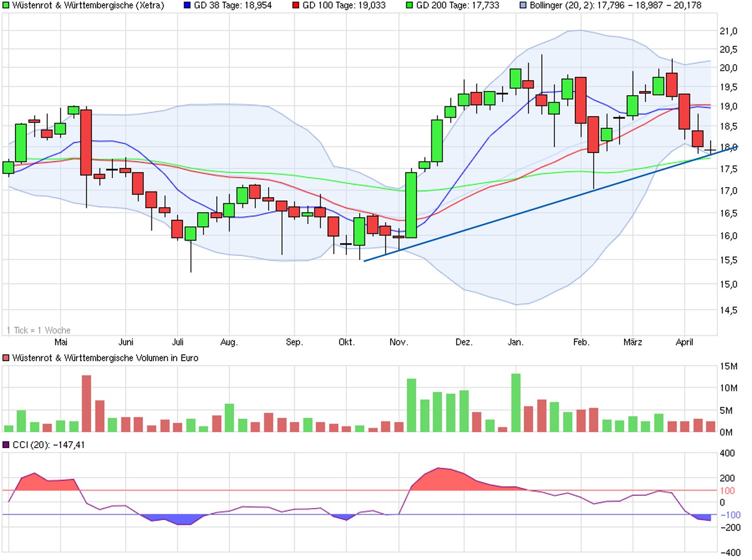Click the red GD 100 Tage legend swatch
Viewport: 752px width, 560px height.
pyautogui.click(x=296, y=5)
